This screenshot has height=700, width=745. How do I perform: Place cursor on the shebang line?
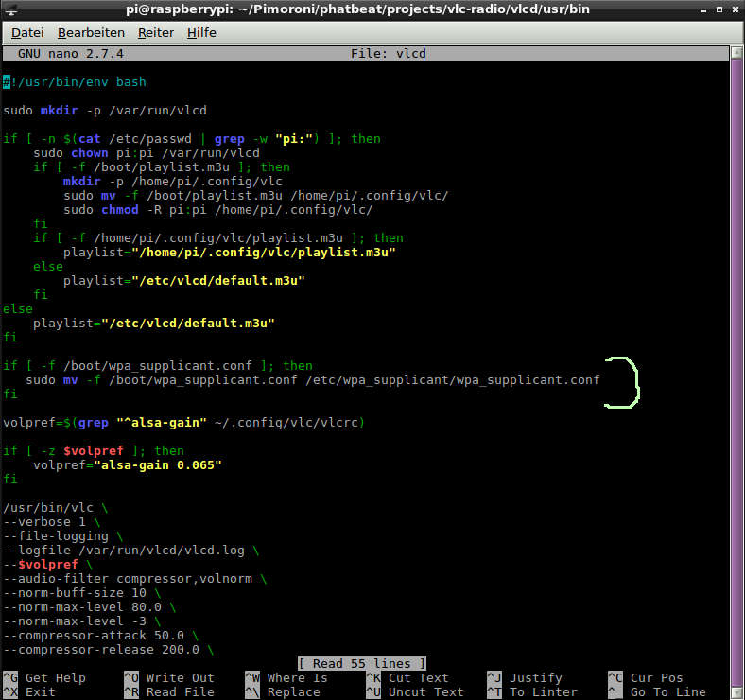76,82
